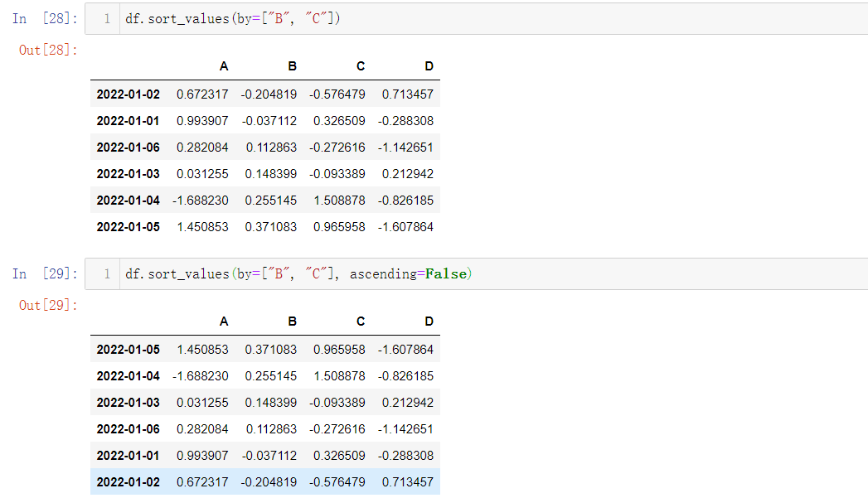The height and width of the screenshot is (498, 868).
Task: Click value -1.142651 in Out[28] table
Action: [405, 147]
